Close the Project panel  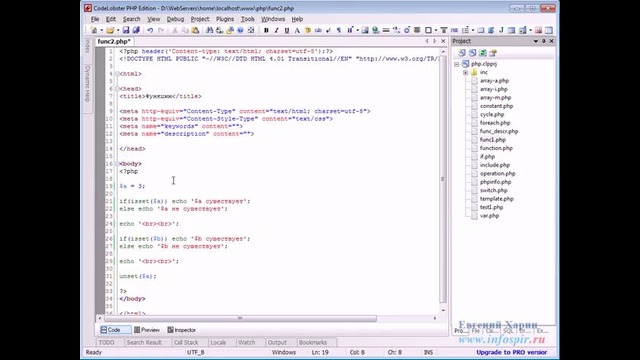551,41
